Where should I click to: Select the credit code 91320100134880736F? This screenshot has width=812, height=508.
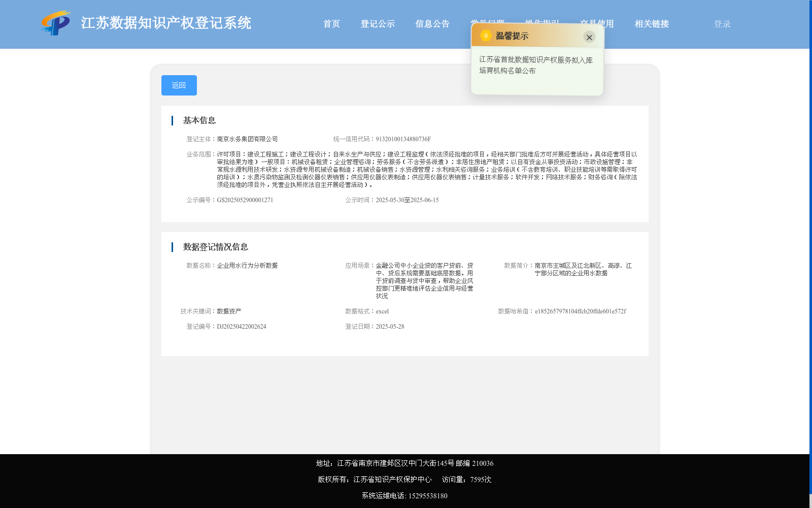(403, 139)
